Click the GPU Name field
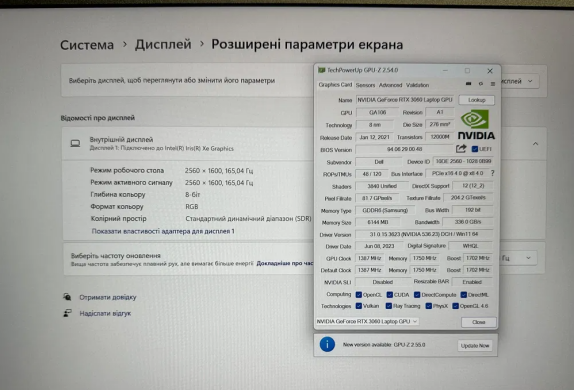The image size is (574, 390). coord(405,100)
